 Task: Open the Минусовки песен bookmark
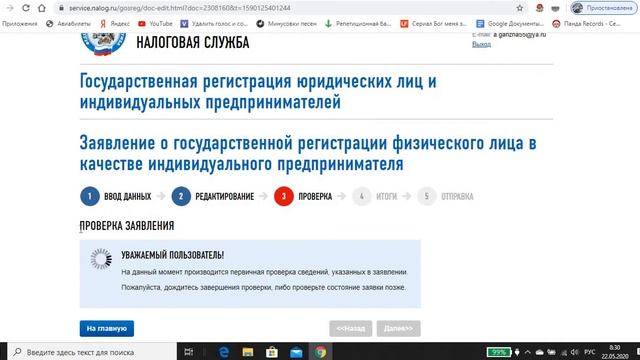[287, 24]
